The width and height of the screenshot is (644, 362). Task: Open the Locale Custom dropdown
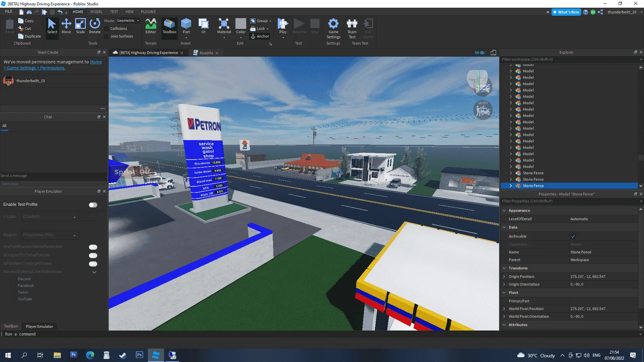[50, 217]
